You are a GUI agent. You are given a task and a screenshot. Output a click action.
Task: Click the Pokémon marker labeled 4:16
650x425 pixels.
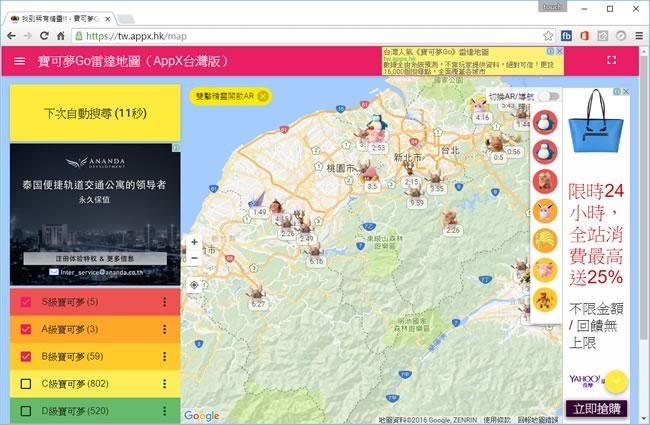(x=480, y=110)
